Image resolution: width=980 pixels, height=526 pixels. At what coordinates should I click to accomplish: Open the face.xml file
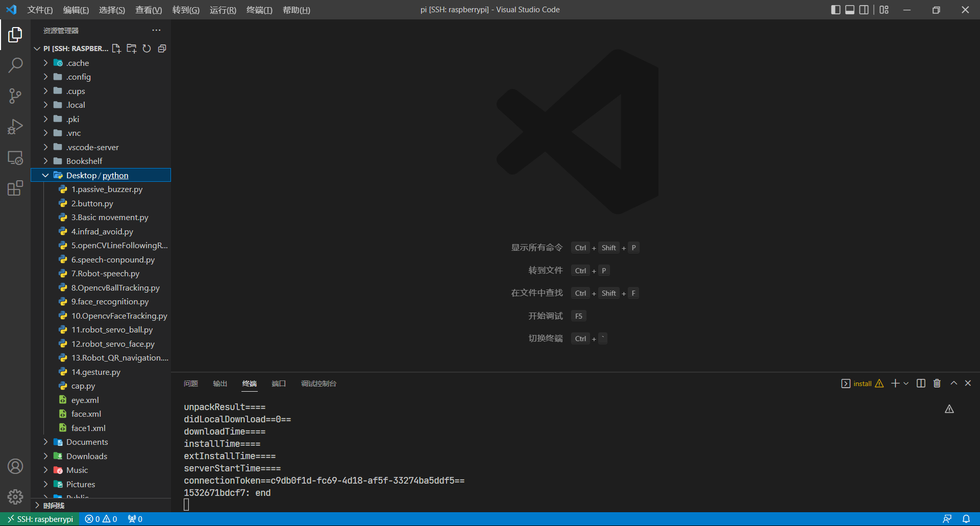tap(86, 414)
